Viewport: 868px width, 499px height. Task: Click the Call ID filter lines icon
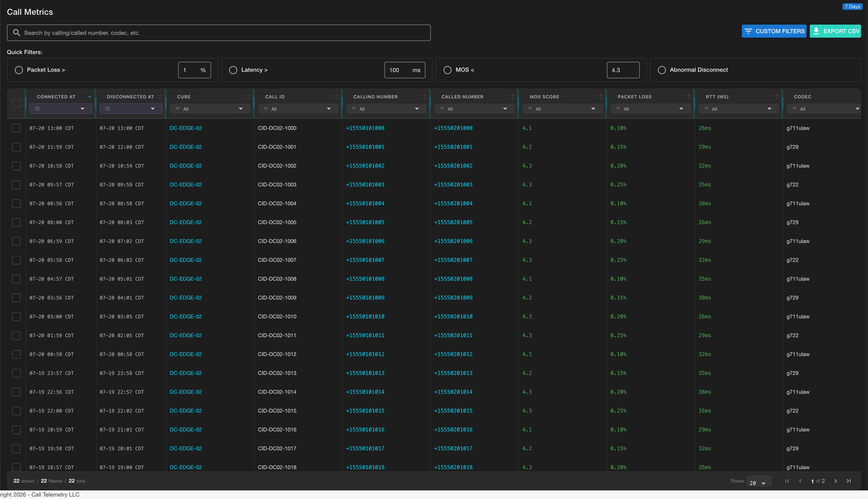[266, 109]
